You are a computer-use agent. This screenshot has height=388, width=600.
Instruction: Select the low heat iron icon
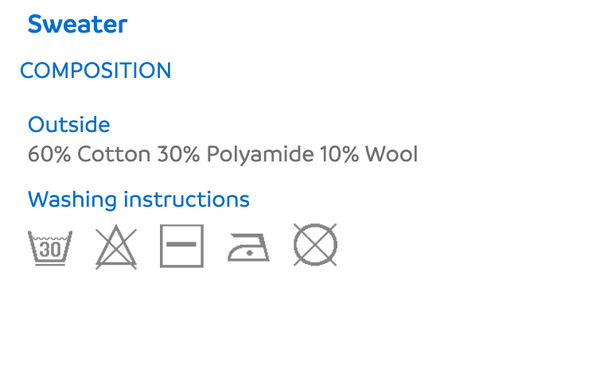[249, 248]
